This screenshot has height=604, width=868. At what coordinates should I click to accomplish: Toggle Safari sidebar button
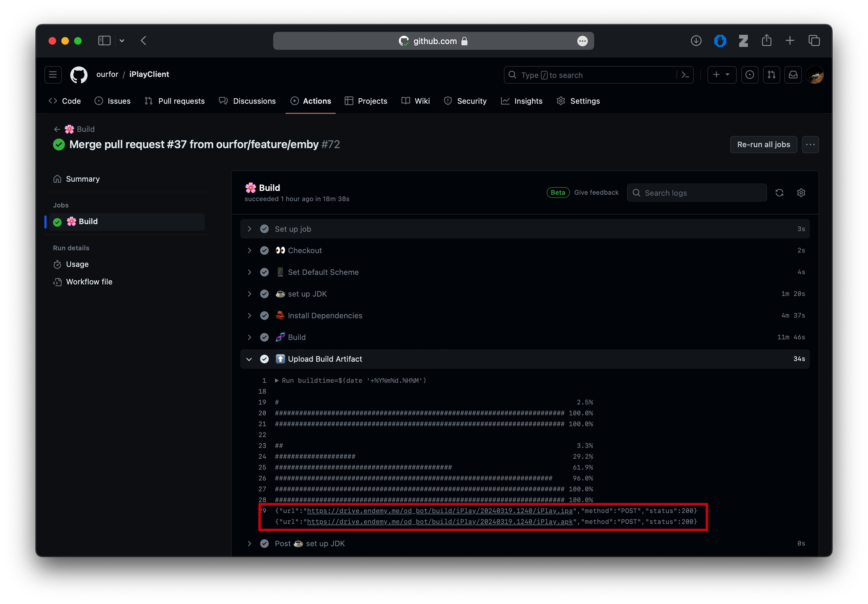click(104, 41)
